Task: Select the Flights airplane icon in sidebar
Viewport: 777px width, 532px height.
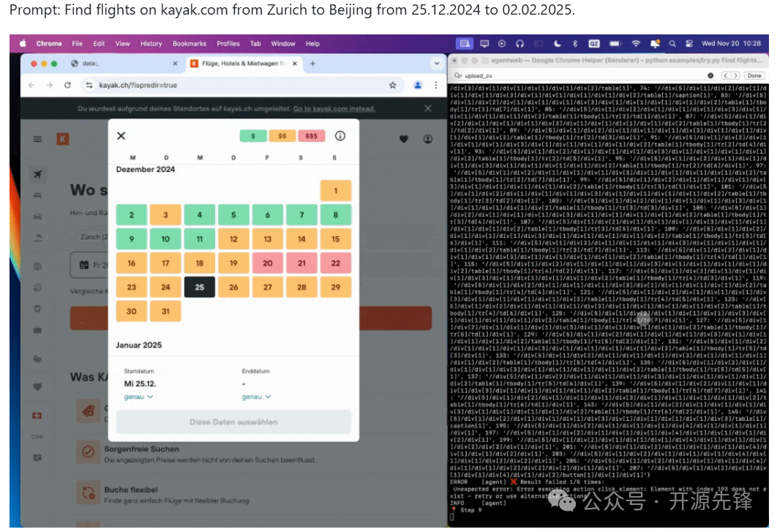Action: tap(37, 174)
